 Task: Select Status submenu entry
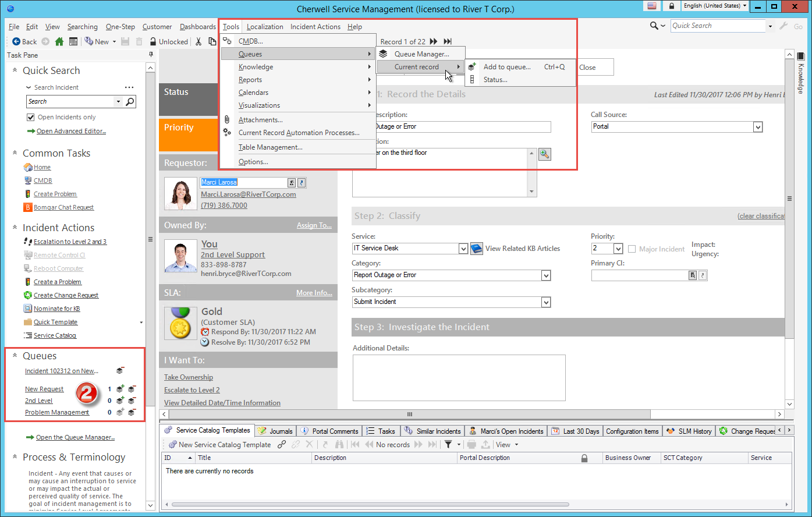(x=520, y=80)
